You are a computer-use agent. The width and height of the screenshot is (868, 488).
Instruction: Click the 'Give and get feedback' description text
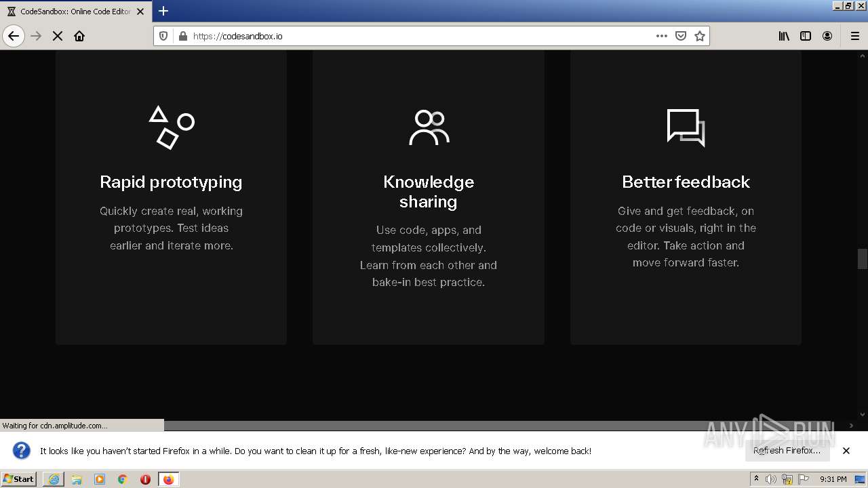point(686,237)
